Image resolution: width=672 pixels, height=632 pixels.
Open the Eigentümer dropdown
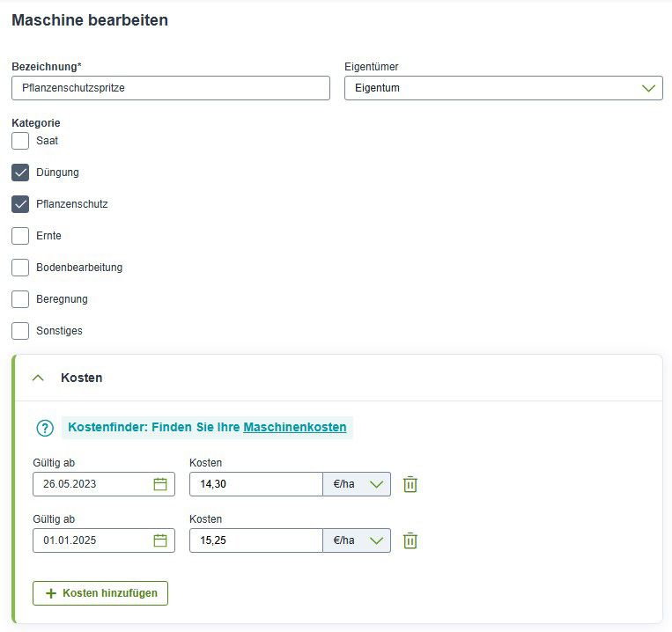click(504, 88)
